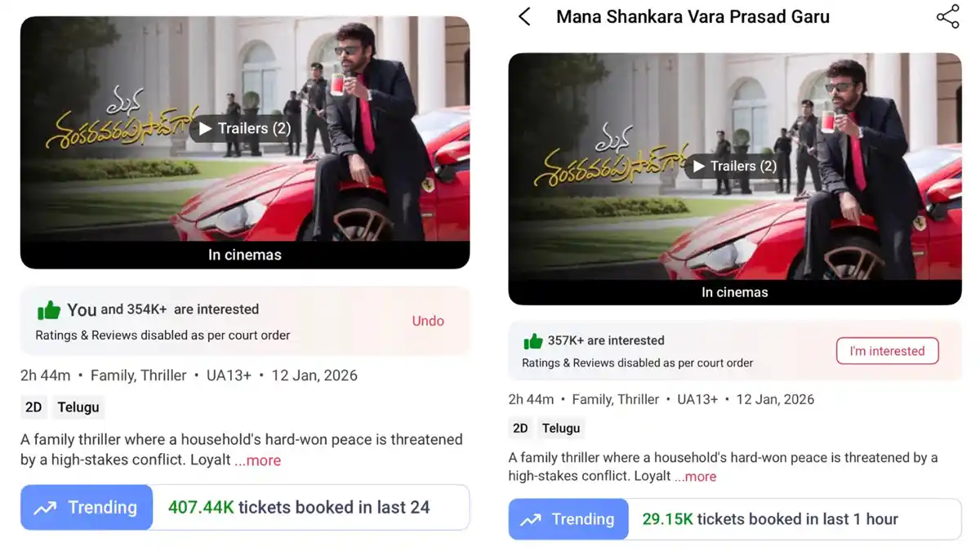This screenshot has width=980, height=551.
Task: Share Mana Shankara Vara Prasad Garu page
Action: [947, 16]
